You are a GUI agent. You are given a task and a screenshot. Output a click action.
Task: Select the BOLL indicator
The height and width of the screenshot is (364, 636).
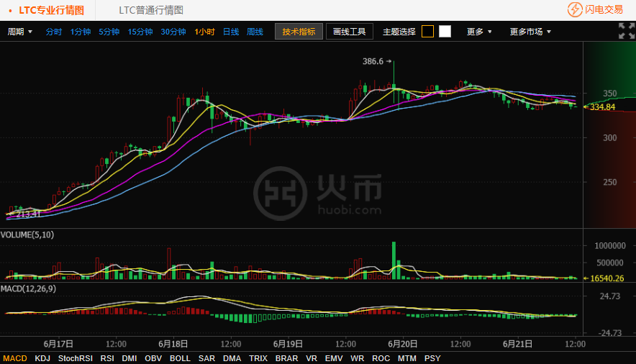[x=180, y=358]
